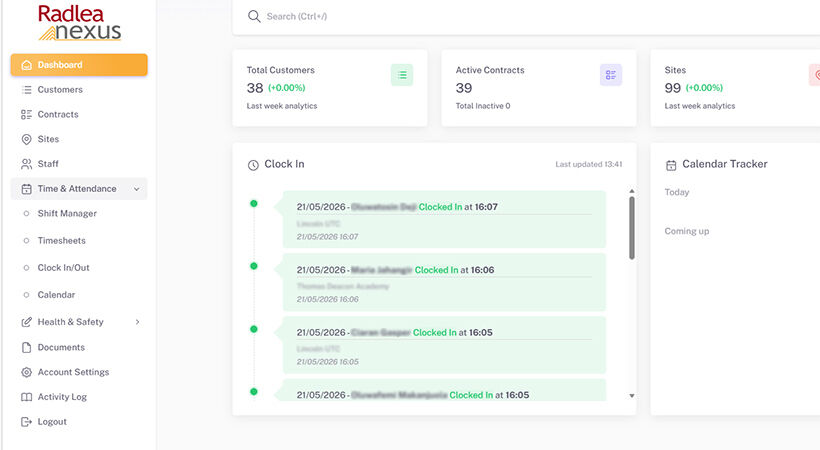Screen dimensions: 820x450
Task: Click the Clock In list scroll-up arrow
Action: click(x=632, y=191)
